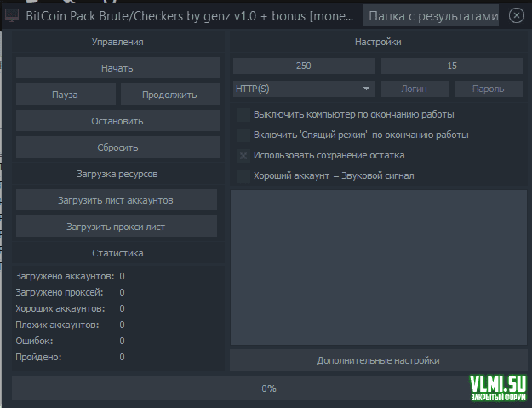Hit the 'Продолжить' button
Screen dimensions: 532x408
169,95
